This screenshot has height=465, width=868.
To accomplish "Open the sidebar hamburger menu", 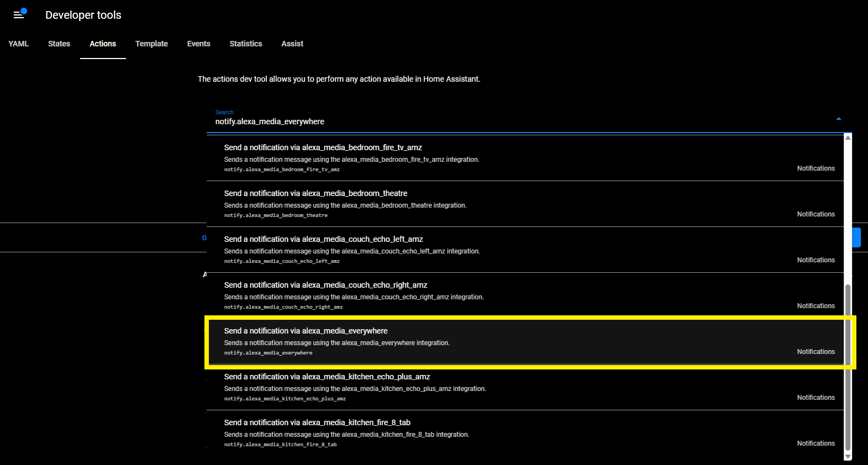I will [x=19, y=15].
